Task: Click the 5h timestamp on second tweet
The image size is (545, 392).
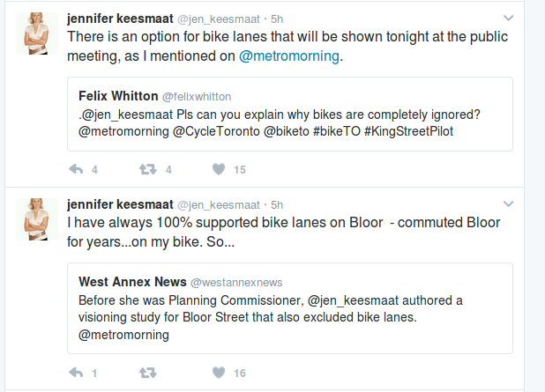Action: (277, 204)
